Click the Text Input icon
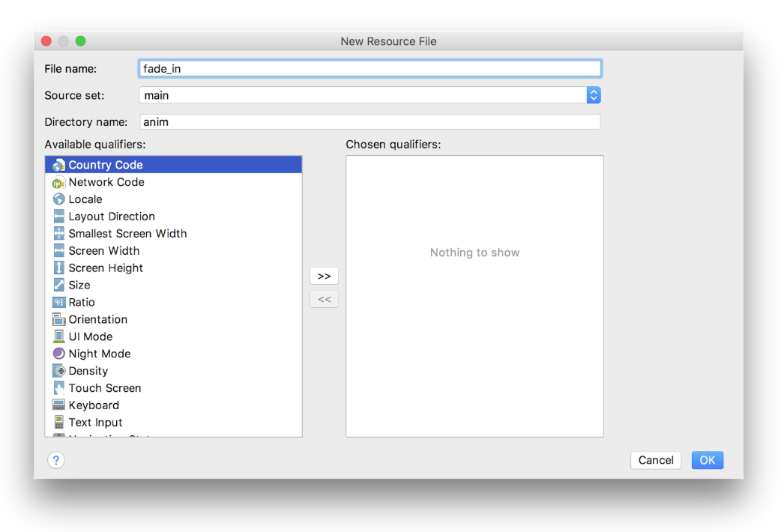The width and height of the screenshot is (784, 532). (58, 423)
